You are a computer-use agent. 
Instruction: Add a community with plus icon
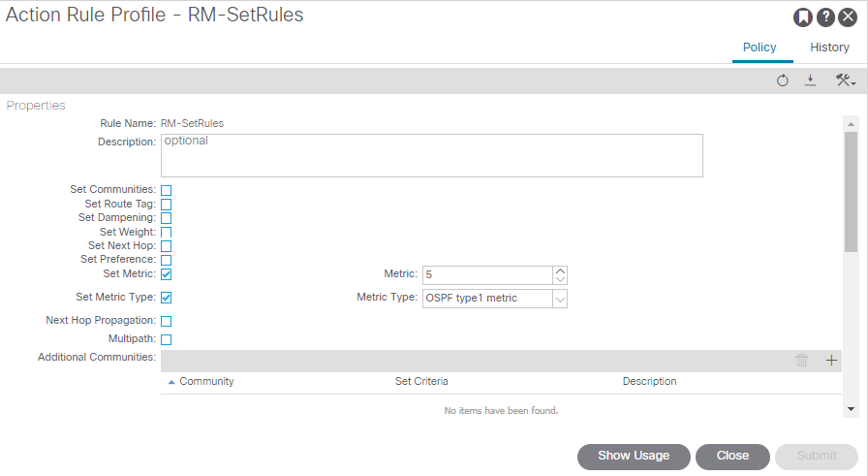(x=831, y=361)
